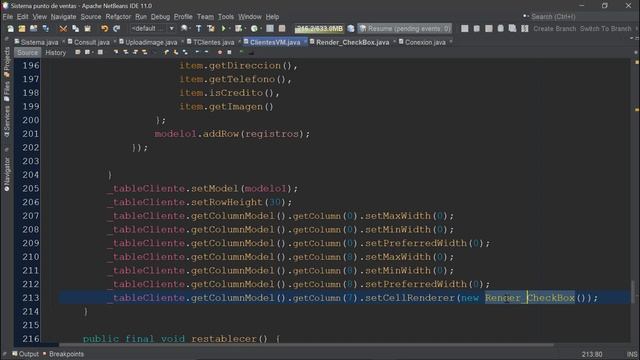
Task: Switch to Uploadimage.java tab
Action: pyautogui.click(x=151, y=42)
